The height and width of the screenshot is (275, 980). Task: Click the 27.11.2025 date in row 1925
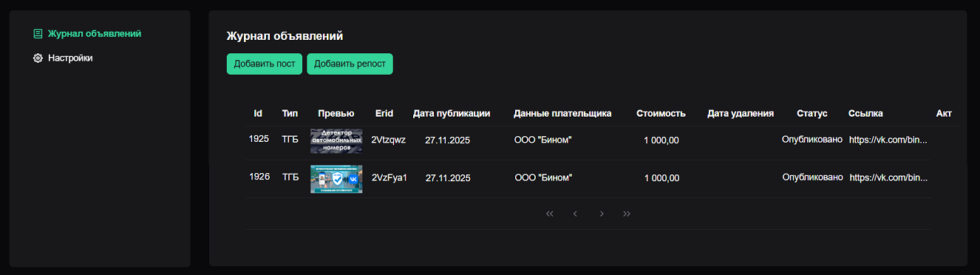[448, 140]
